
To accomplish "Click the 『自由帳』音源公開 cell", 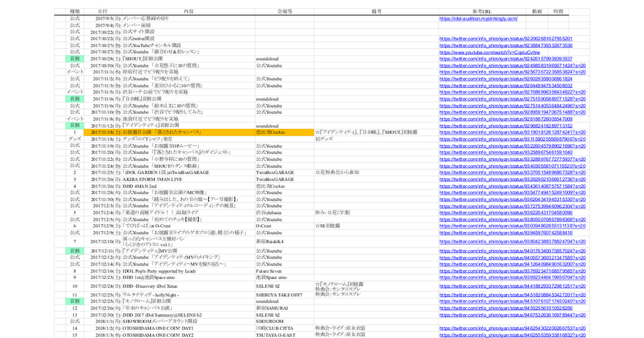I will [188, 99].
